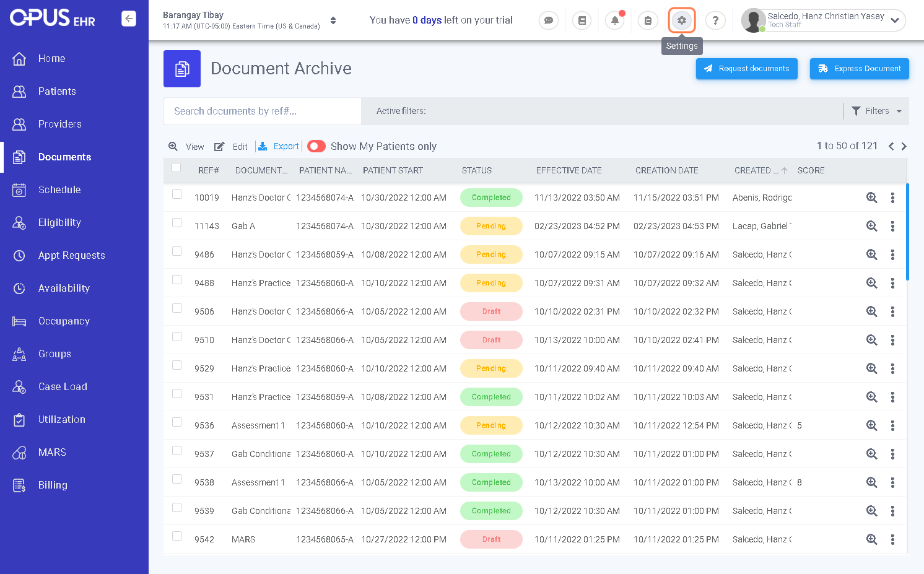Click the Pending status of document 11143

491,226
